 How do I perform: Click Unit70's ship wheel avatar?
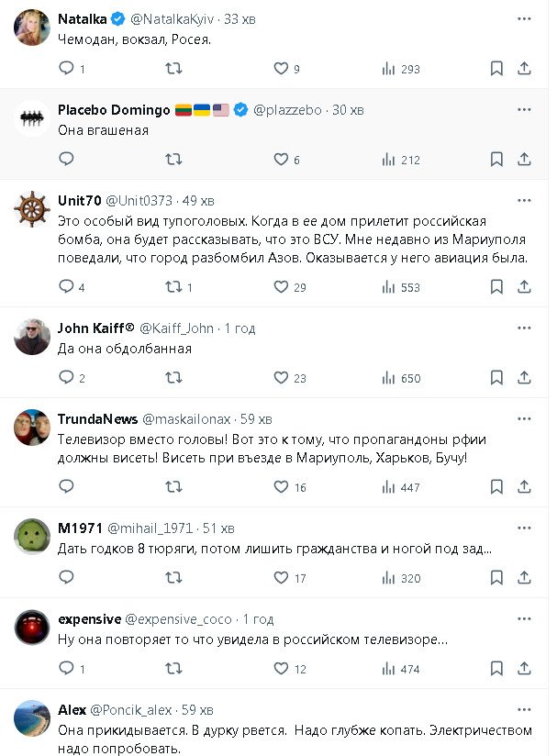coord(32,210)
